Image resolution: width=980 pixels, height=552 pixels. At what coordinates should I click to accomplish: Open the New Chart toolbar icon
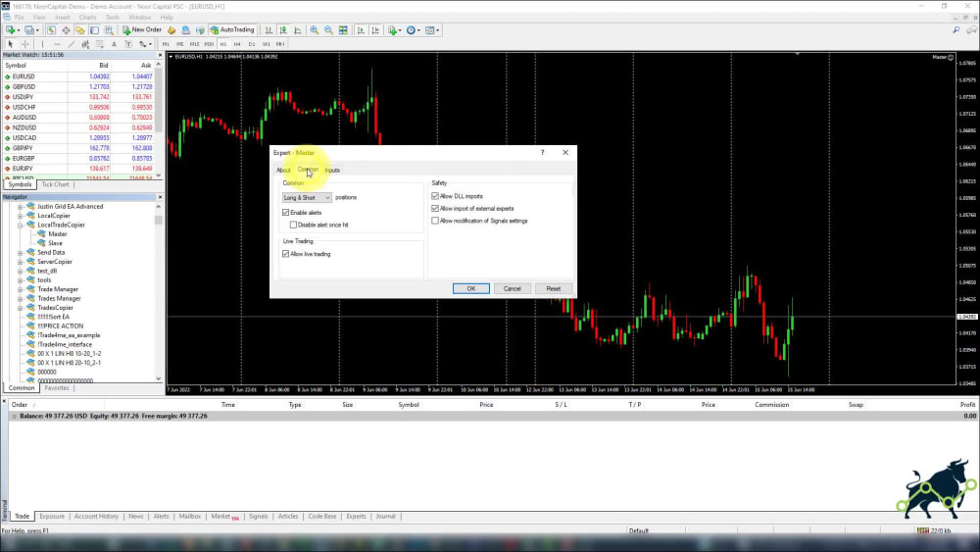11,30
